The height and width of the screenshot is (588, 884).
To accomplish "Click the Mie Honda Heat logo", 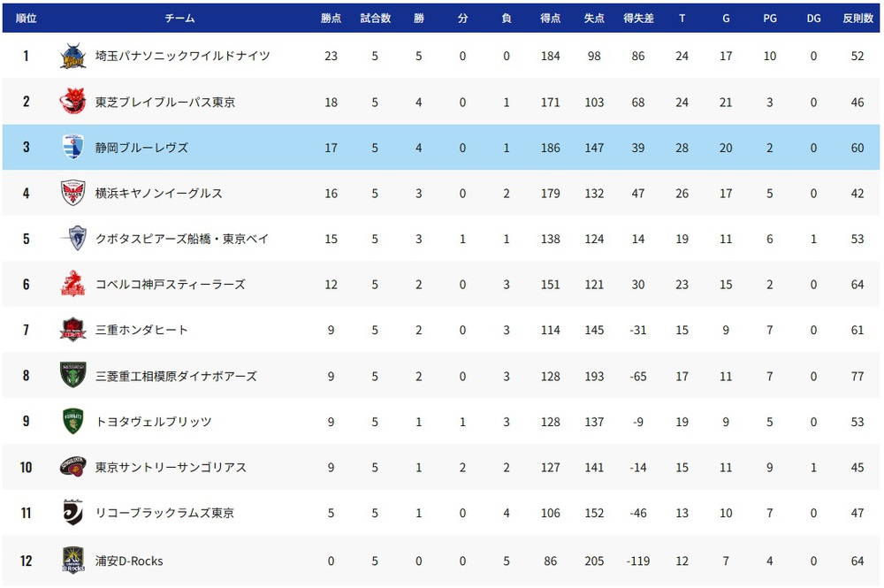I will tap(72, 331).
